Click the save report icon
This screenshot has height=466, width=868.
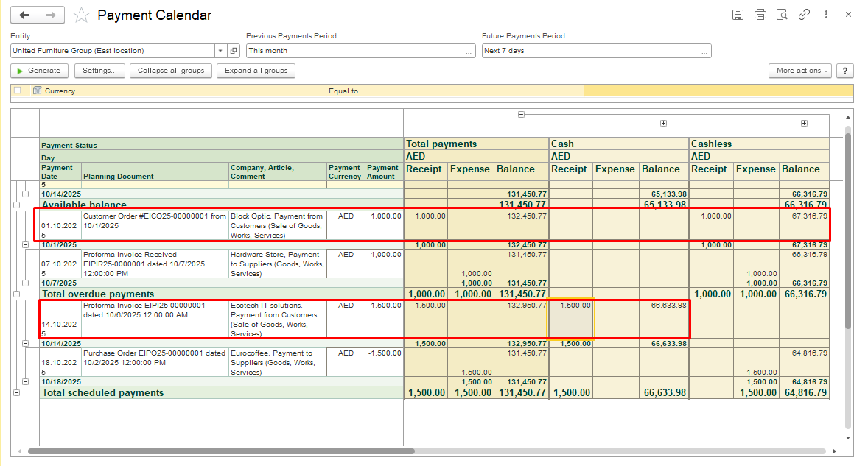click(738, 15)
